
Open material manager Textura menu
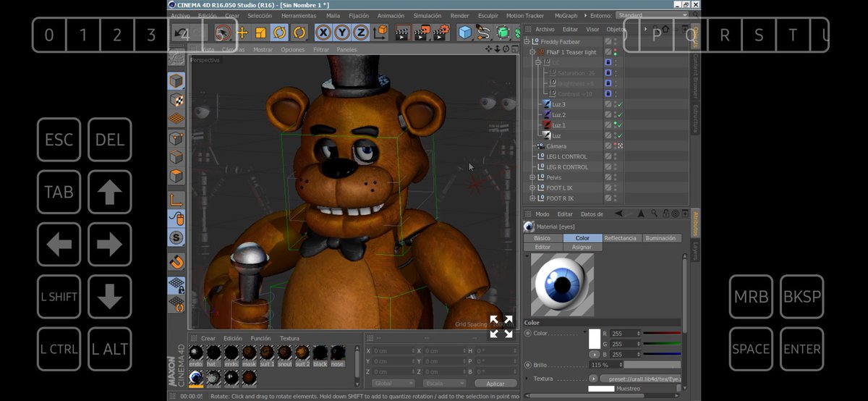point(289,338)
